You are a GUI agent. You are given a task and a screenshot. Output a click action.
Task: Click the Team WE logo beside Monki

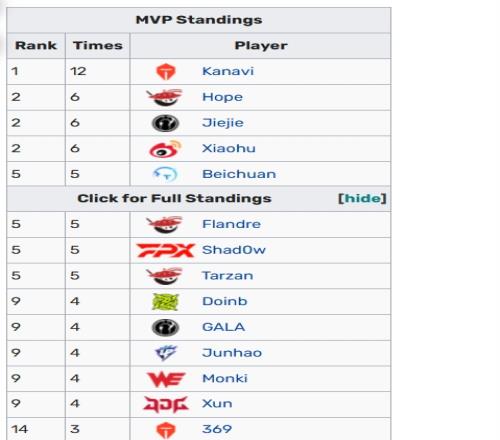pyautogui.click(x=166, y=379)
